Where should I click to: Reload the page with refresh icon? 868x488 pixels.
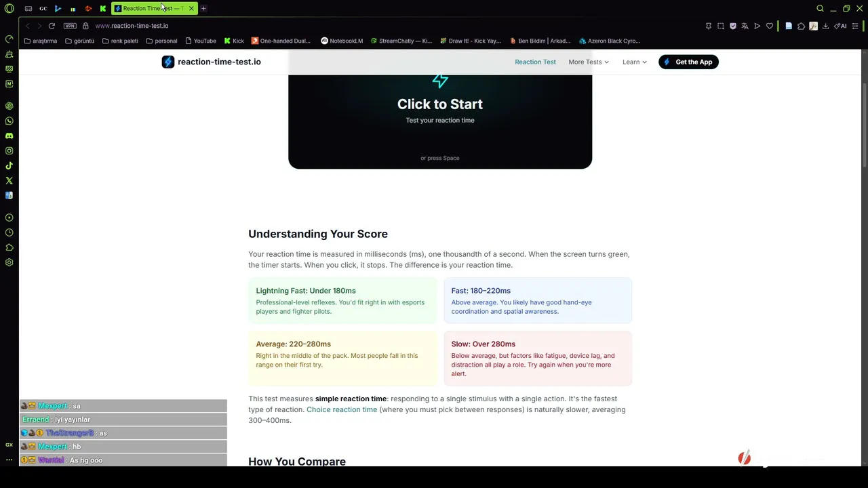pyautogui.click(x=52, y=26)
